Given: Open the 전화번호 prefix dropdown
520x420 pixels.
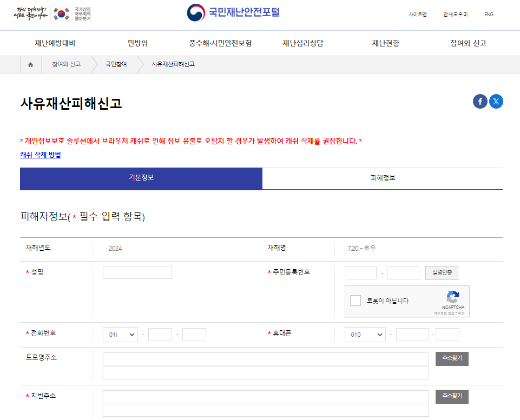Looking at the screenshot, I should tap(120, 334).
